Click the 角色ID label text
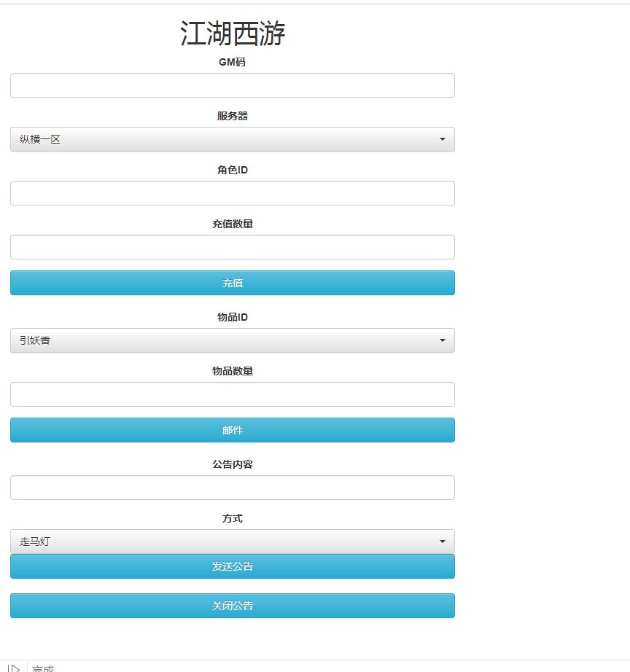 pos(232,170)
